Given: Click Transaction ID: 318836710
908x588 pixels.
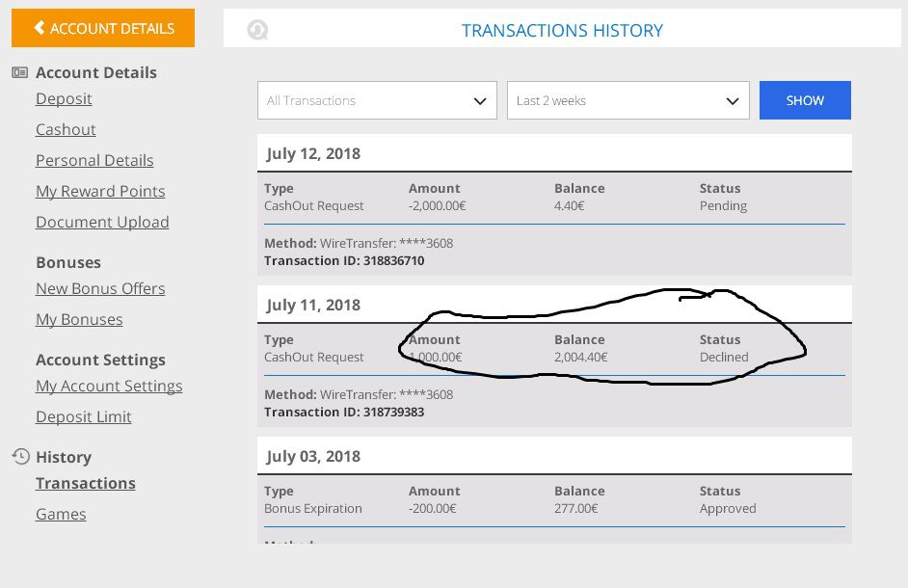Looking at the screenshot, I should pos(344,260).
